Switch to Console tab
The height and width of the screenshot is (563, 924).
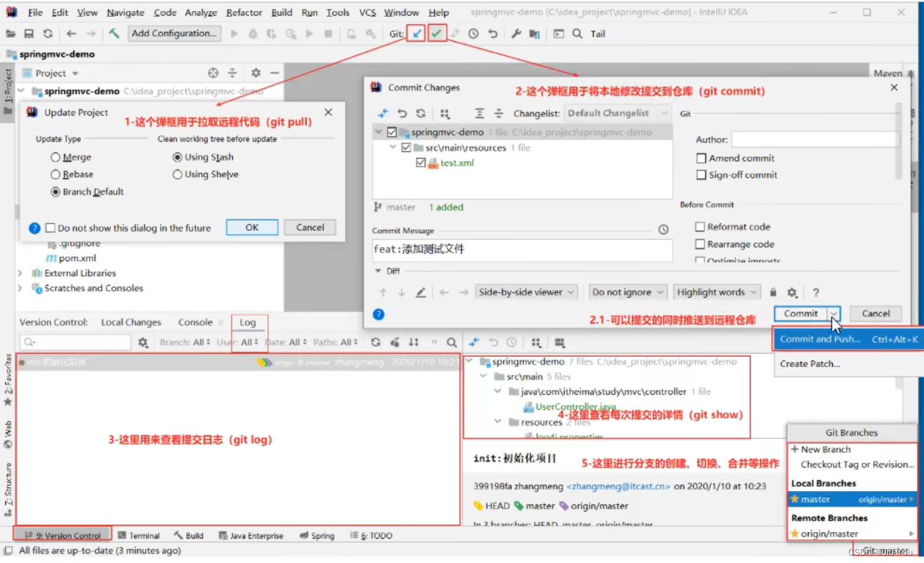pyautogui.click(x=195, y=322)
